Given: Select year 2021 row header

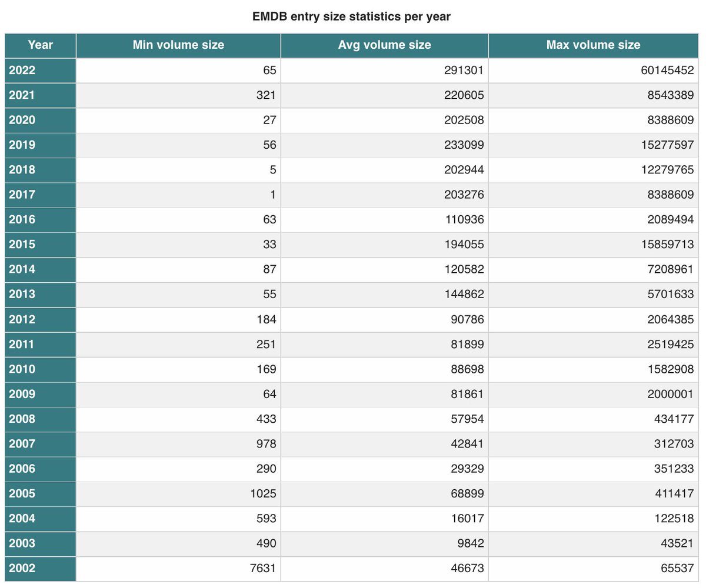Looking at the screenshot, I should click(x=41, y=95).
